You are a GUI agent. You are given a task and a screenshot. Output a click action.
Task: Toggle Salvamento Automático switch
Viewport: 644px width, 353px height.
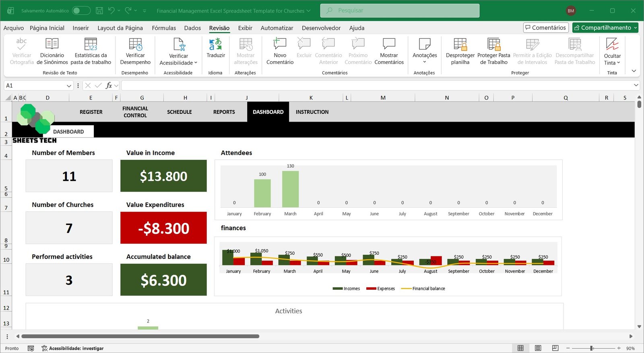click(81, 11)
